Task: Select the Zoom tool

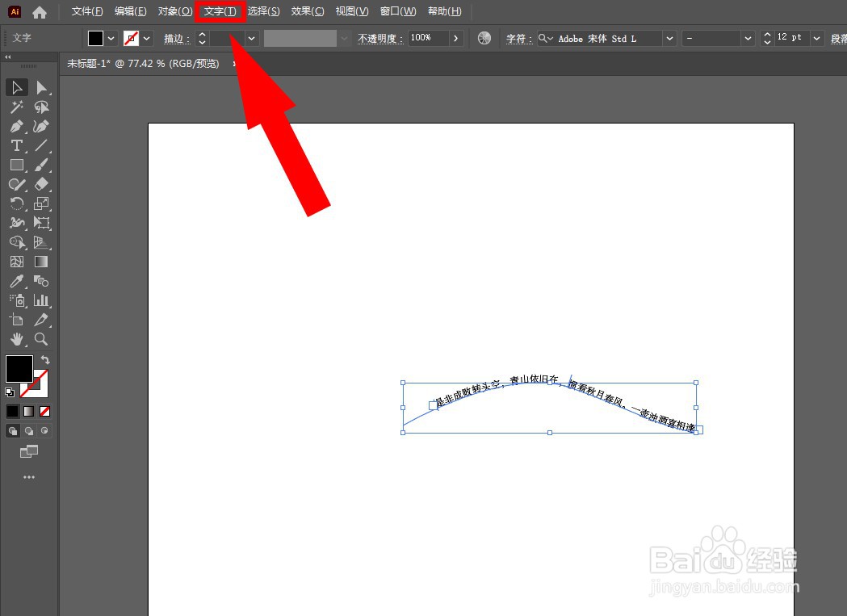Action: tap(41, 339)
